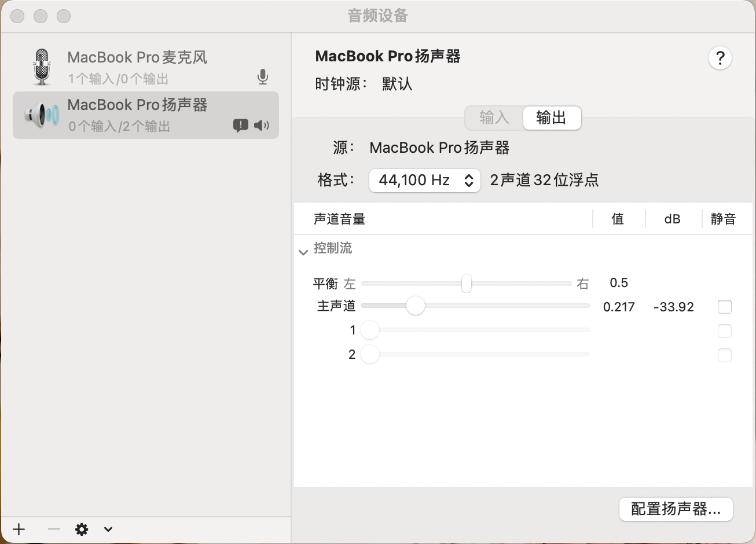Click the 平衡 balance slider knob
Screen dimensions: 756x544
click(x=467, y=284)
